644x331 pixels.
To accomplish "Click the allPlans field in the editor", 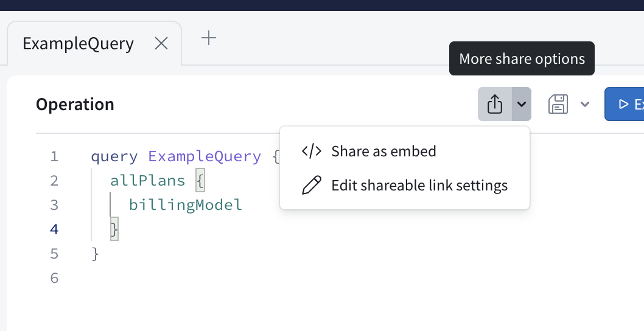I will 147,181.
